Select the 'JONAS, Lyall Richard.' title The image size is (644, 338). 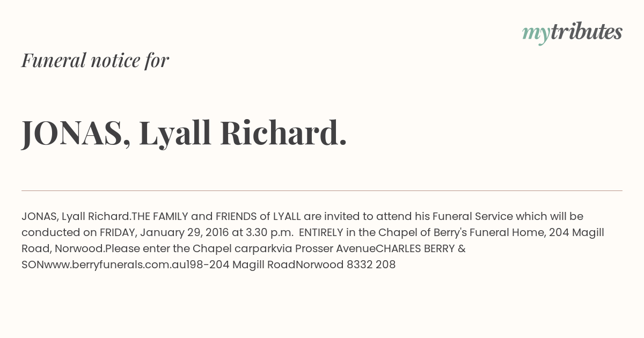tap(184, 133)
